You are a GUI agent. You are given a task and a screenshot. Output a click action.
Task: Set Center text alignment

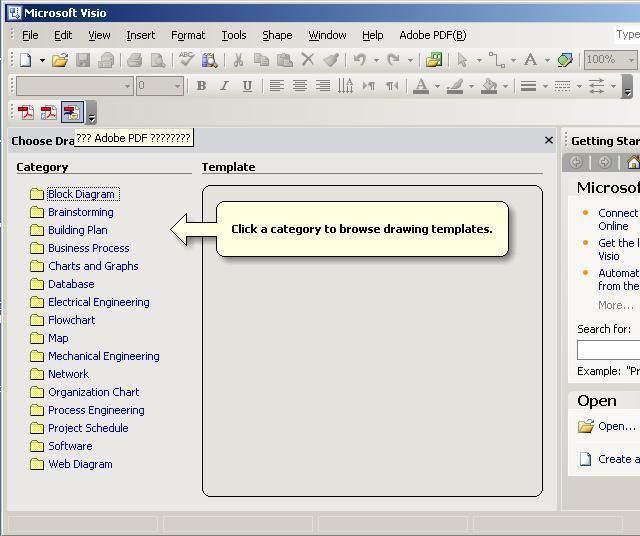pos(300,86)
